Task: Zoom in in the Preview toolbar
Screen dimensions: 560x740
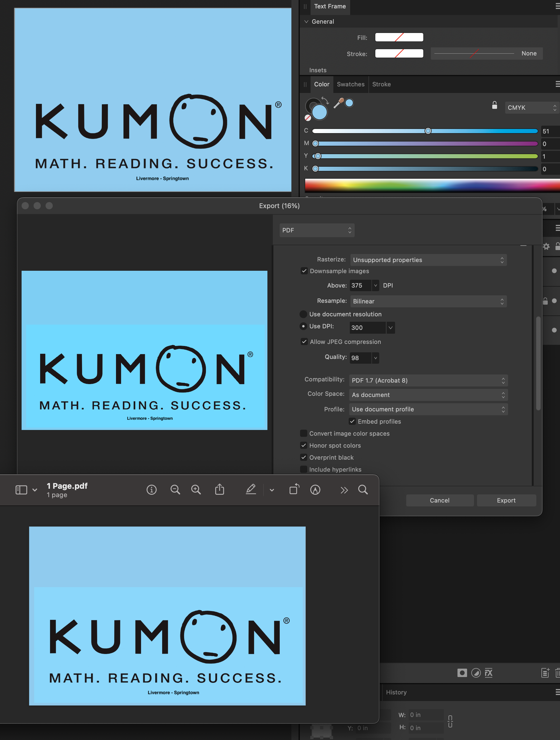Action: tap(196, 490)
